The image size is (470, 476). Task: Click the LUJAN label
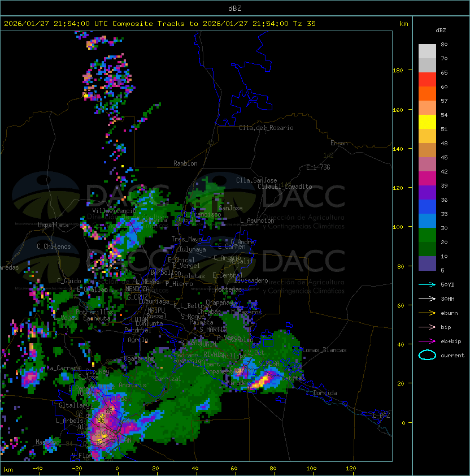click(x=140, y=320)
